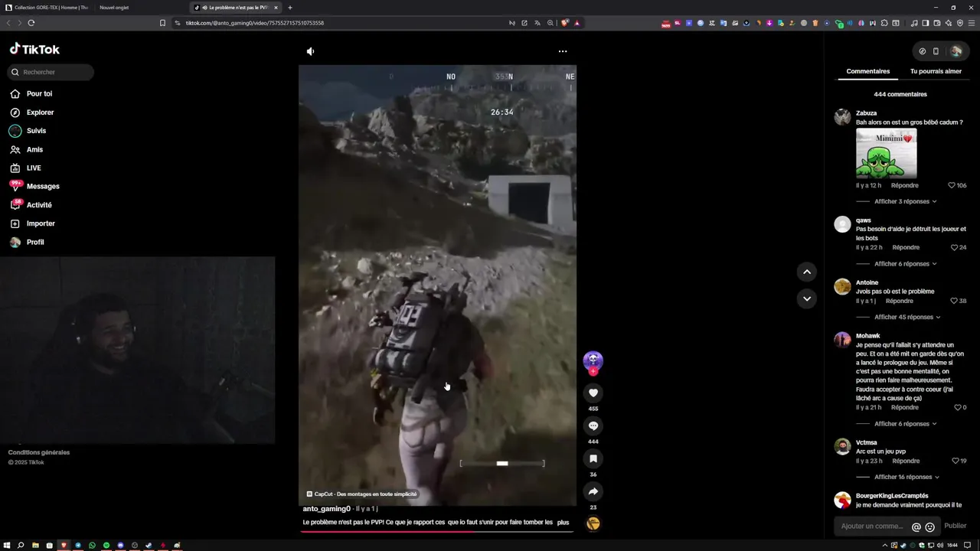
Task: Reply to Mohawk's comment via Répondre
Action: (x=905, y=407)
